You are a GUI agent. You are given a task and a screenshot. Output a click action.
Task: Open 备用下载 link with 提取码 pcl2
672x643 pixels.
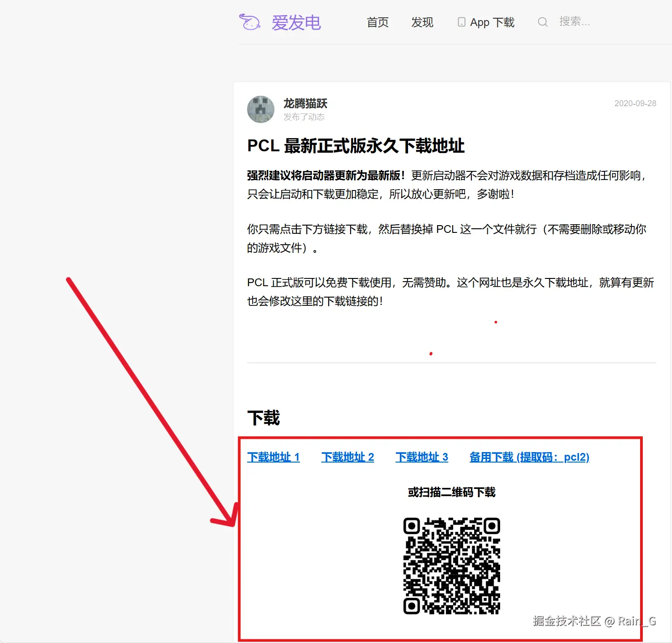pyautogui.click(x=530, y=457)
